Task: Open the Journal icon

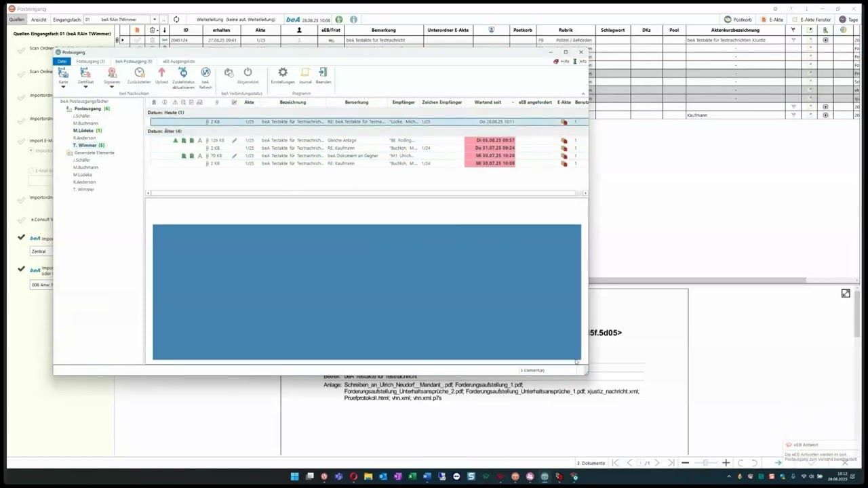Action: [x=305, y=73]
